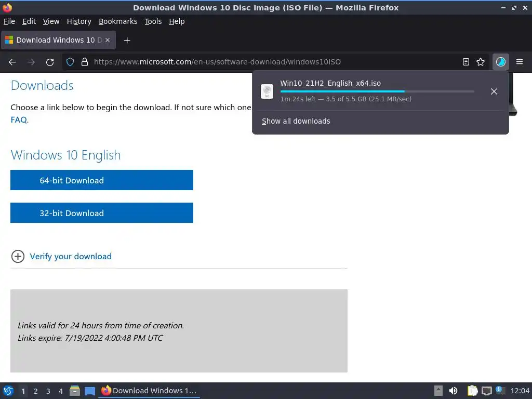Click the 32-bit Download button
Screen dimensions: 532x399
(102, 213)
